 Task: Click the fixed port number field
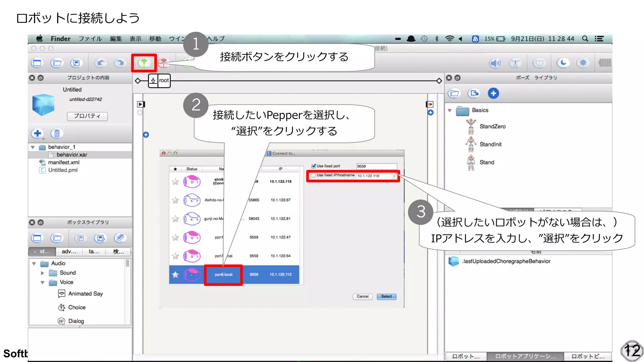[x=377, y=166]
